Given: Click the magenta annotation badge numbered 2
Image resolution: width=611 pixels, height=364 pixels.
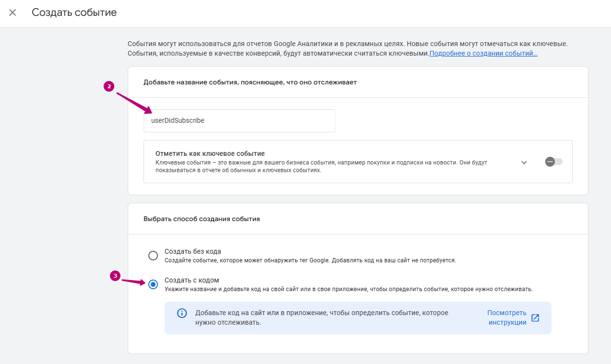Looking at the screenshot, I should [x=109, y=86].
